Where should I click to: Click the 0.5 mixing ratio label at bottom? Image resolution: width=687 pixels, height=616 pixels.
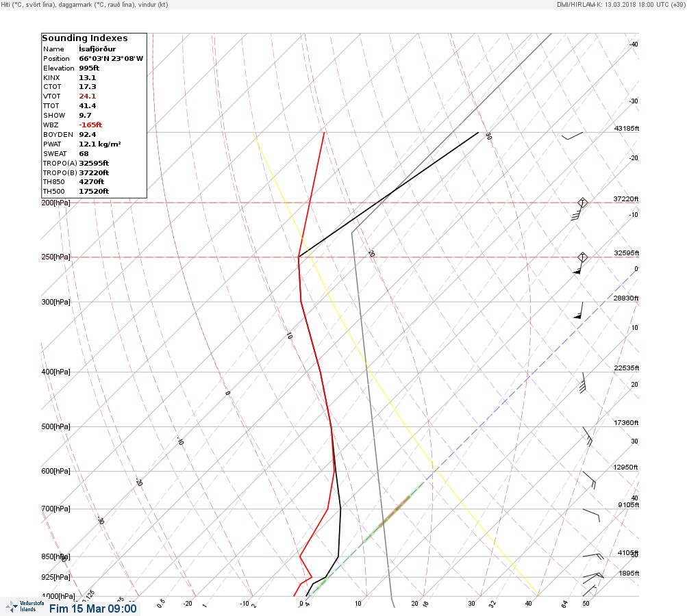click(161, 603)
